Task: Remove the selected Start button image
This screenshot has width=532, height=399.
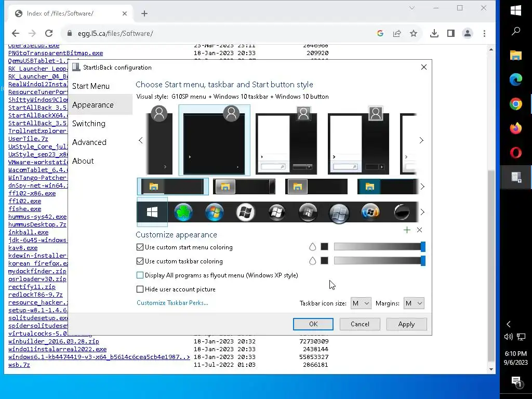Action: tap(419, 230)
